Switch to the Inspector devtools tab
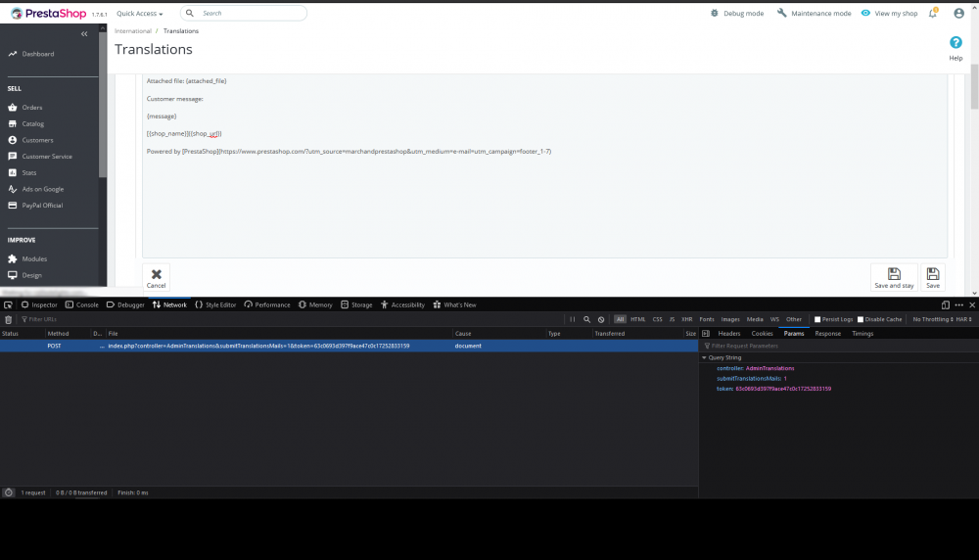The height and width of the screenshot is (560, 979). click(x=39, y=304)
